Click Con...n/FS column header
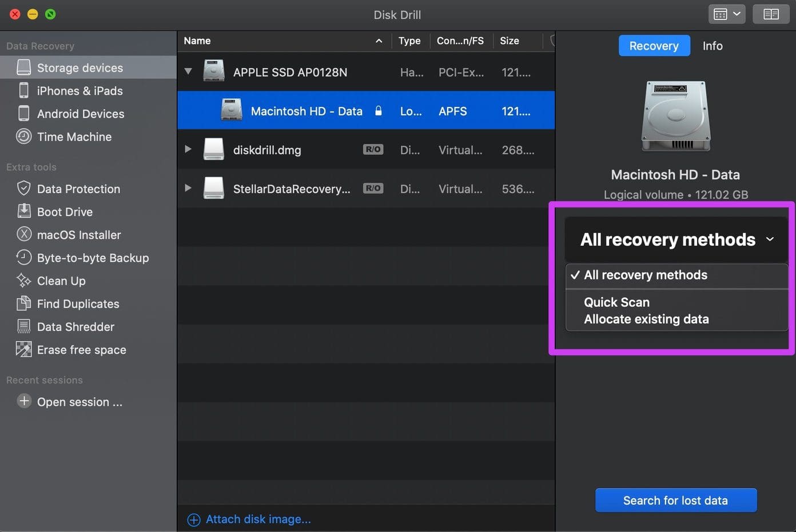Screen dimensions: 796x532 point(460,41)
